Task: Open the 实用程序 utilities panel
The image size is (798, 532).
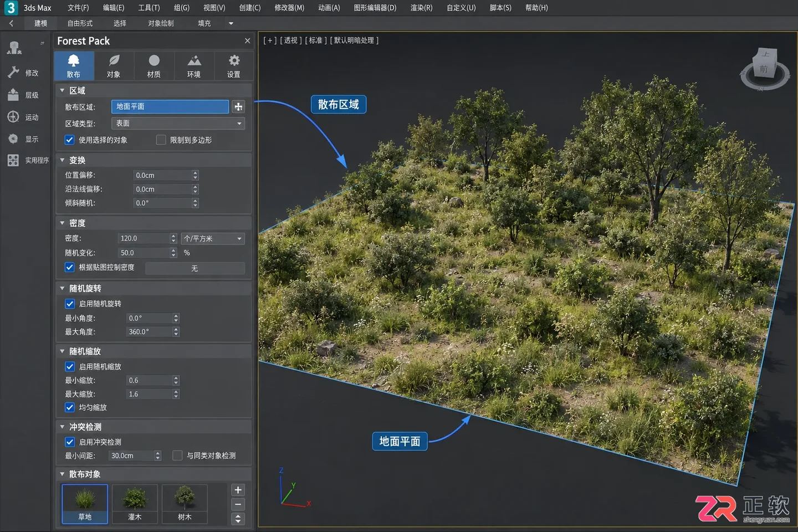Action: (x=28, y=160)
